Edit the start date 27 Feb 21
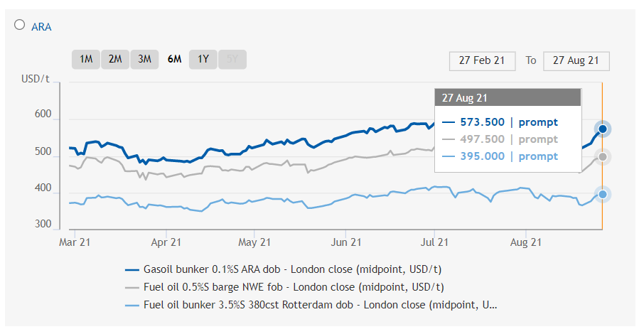This screenshot has height=334, width=644. click(481, 60)
